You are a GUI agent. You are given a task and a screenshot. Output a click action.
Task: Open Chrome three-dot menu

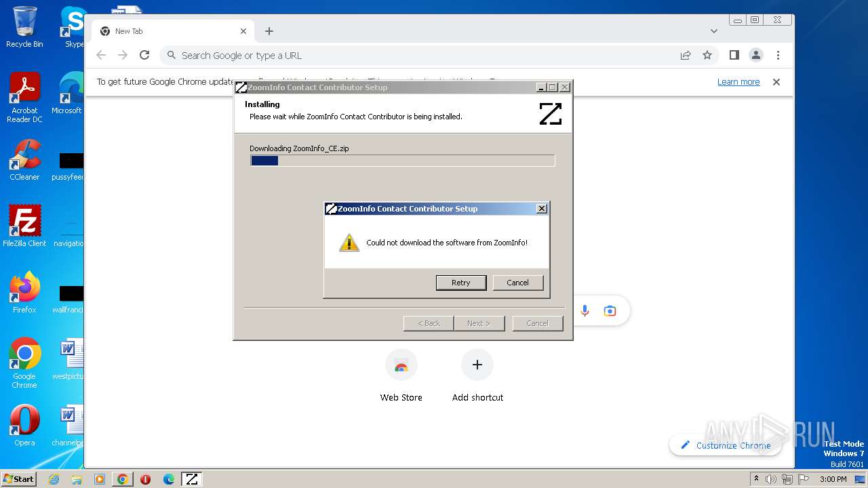[778, 55]
